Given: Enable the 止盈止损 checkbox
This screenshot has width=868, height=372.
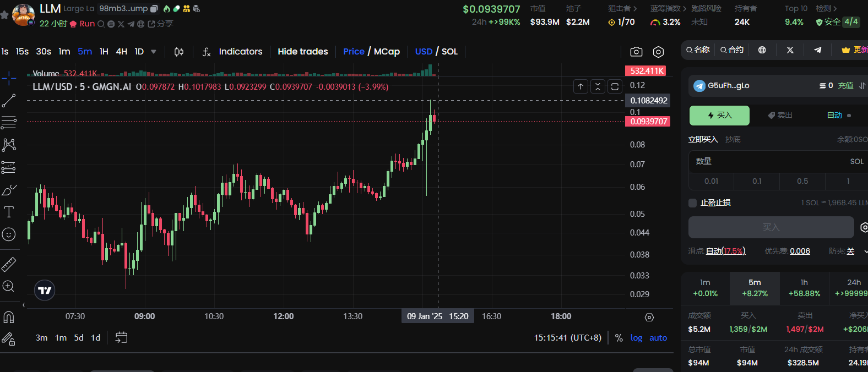Looking at the screenshot, I should tap(693, 203).
